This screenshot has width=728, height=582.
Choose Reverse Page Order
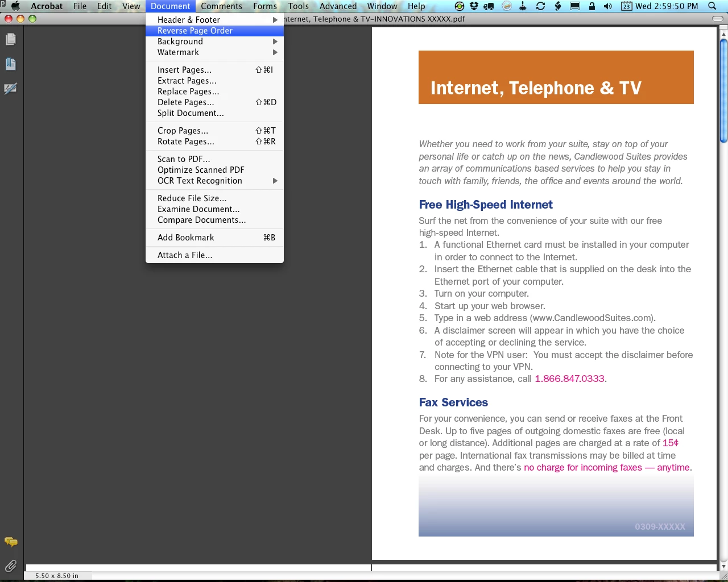pyautogui.click(x=214, y=31)
